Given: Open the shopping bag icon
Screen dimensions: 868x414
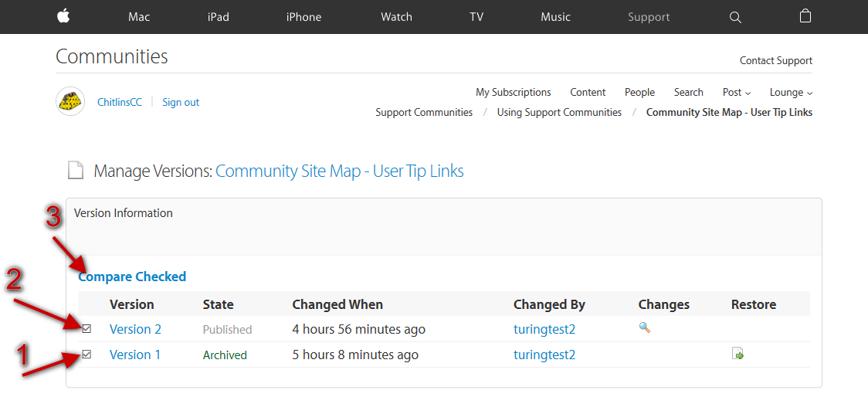Looking at the screenshot, I should pyautogui.click(x=805, y=16).
